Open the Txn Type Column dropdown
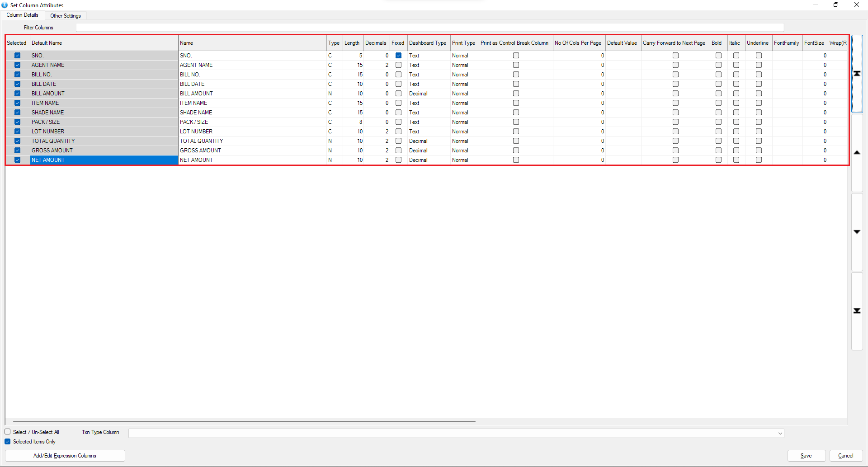Viewport: 868px width, 467px height. pos(780,434)
